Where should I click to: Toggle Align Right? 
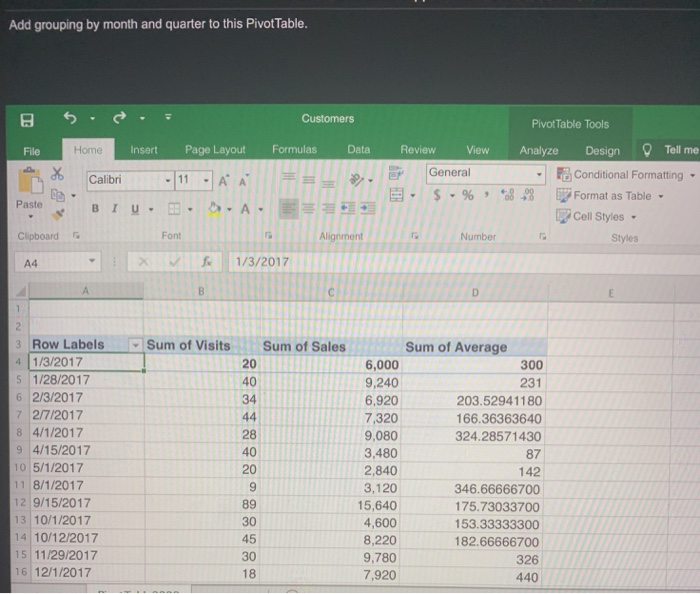tap(329, 208)
